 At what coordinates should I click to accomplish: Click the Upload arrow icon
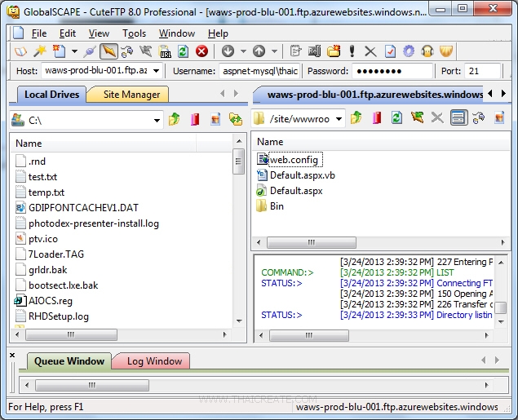(x=259, y=51)
